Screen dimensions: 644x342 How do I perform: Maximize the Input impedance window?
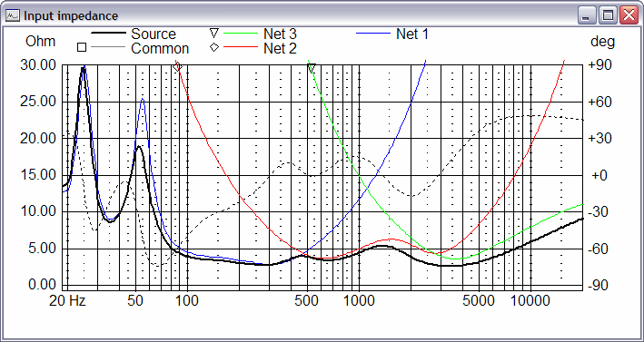[608, 16]
